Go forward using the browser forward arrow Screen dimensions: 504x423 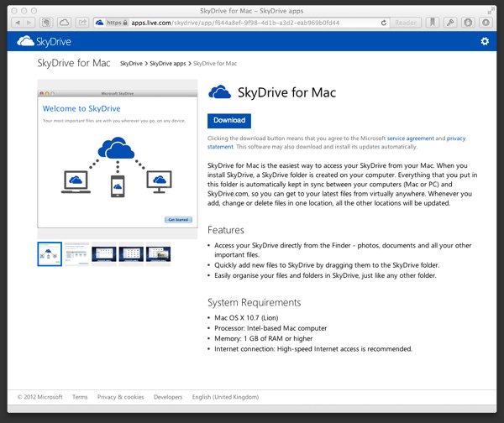(29, 23)
